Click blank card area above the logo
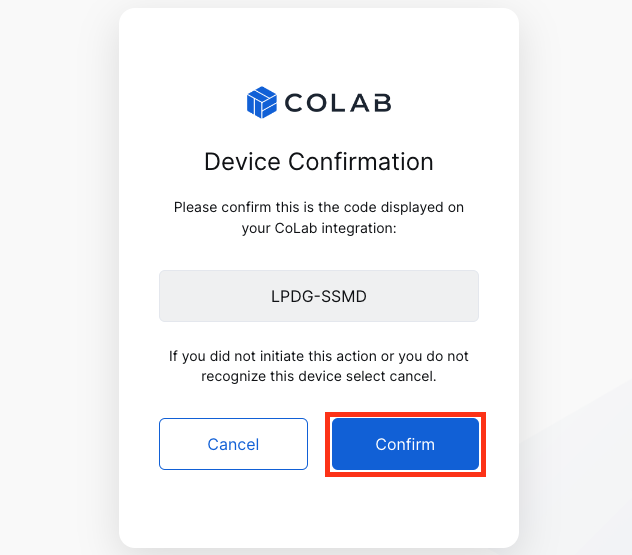The image size is (632, 555). (x=319, y=46)
